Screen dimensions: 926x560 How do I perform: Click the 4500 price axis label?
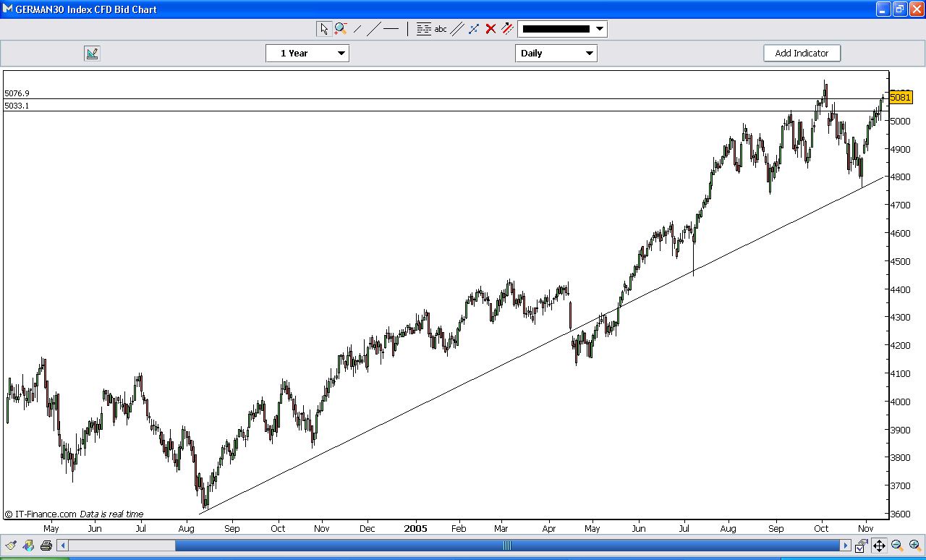pyautogui.click(x=901, y=261)
